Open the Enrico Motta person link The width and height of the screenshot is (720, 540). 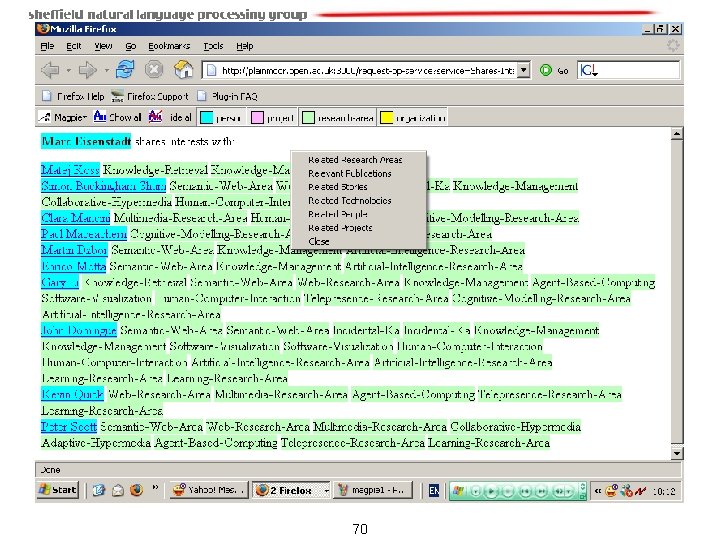pyautogui.click(x=73, y=266)
